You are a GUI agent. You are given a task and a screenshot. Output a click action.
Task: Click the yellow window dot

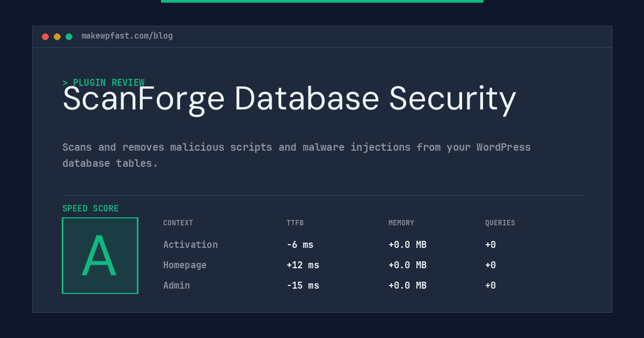(x=57, y=36)
